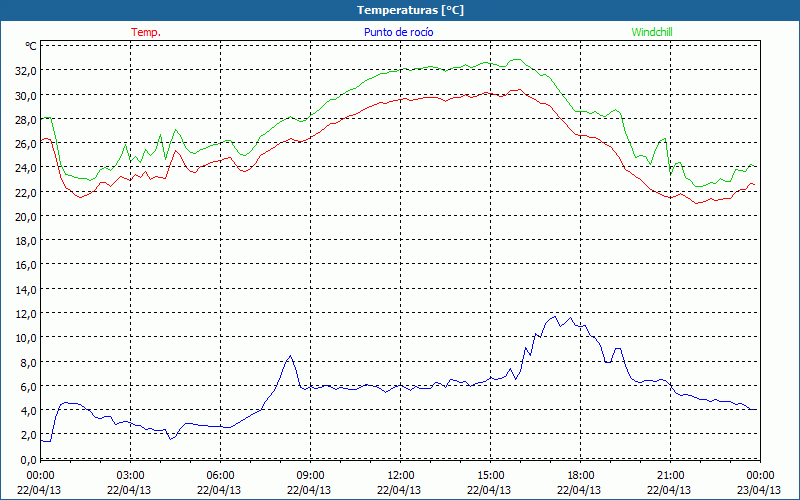Click the 24,0 y-axis value

(26, 168)
